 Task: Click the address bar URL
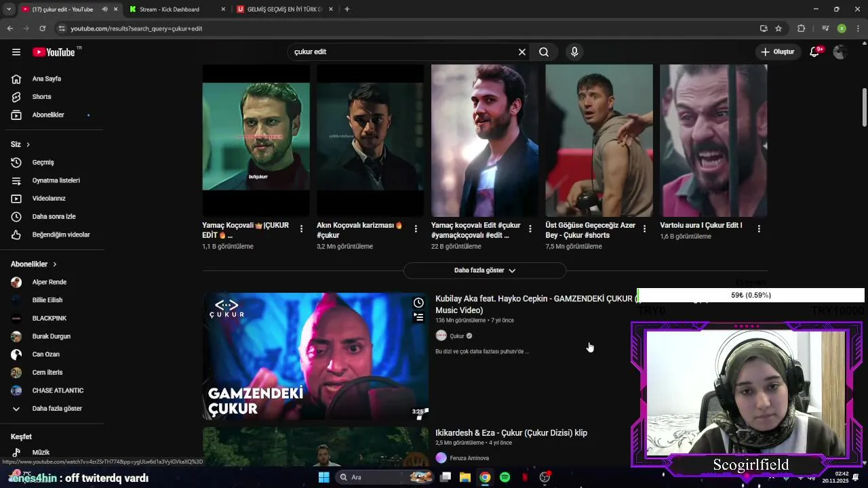click(136, 28)
